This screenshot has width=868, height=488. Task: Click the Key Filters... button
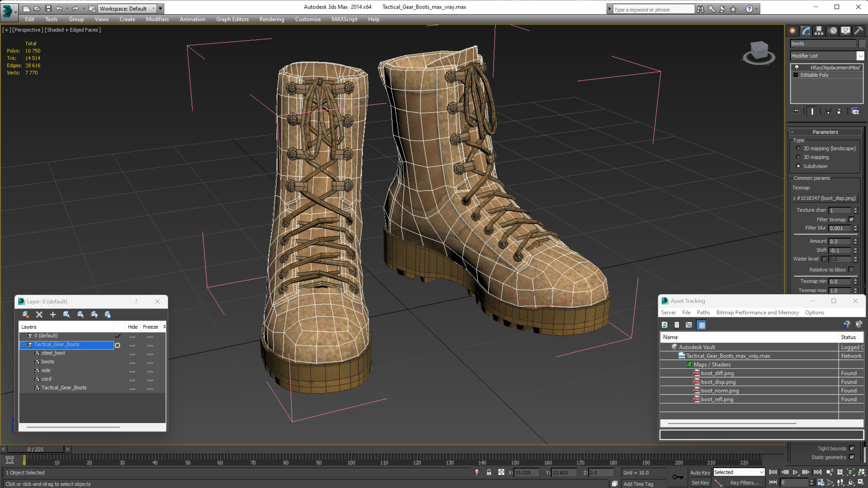tap(744, 483)
